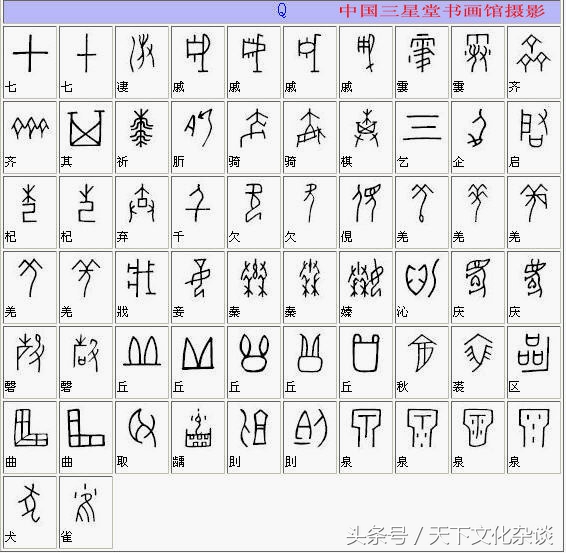Pick the glyph cell labeled 千
Viewport: 566px width, 553px height.
coord(198,212)
